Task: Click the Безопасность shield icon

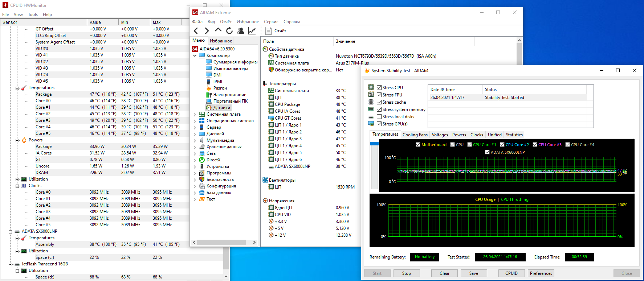Action: tap(202, 179)
